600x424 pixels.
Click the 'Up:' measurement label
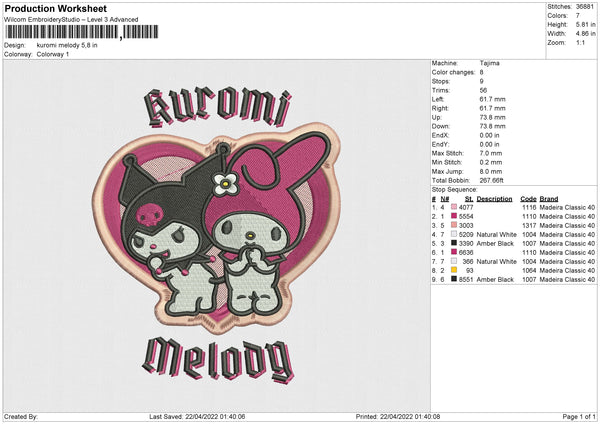pyautogui.click(x=437, y=117)
